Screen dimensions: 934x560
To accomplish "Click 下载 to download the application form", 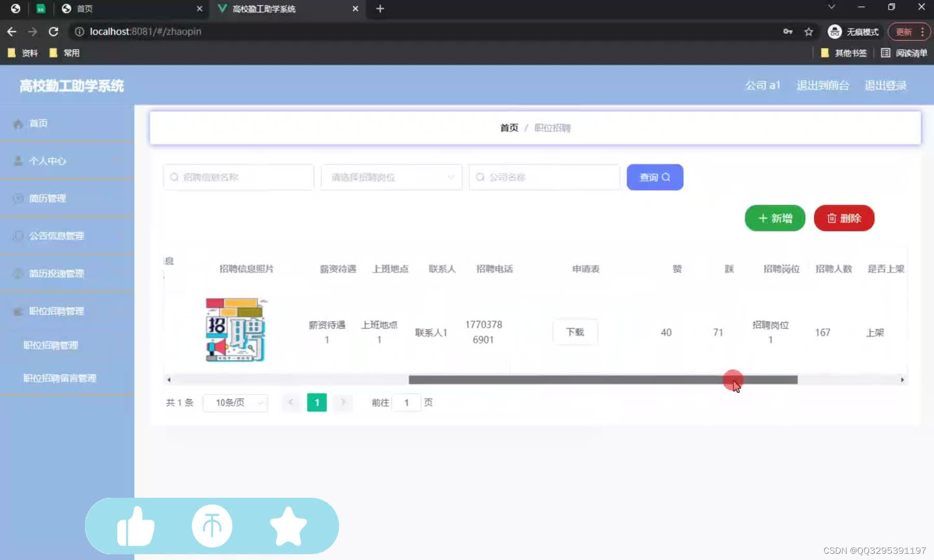I will click(575, 332).
